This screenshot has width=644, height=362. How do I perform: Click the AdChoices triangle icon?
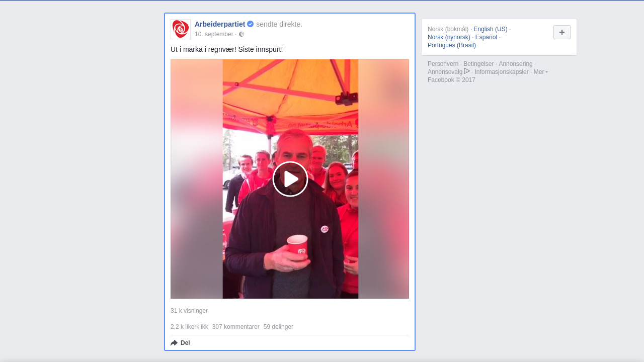click(467, 71)
